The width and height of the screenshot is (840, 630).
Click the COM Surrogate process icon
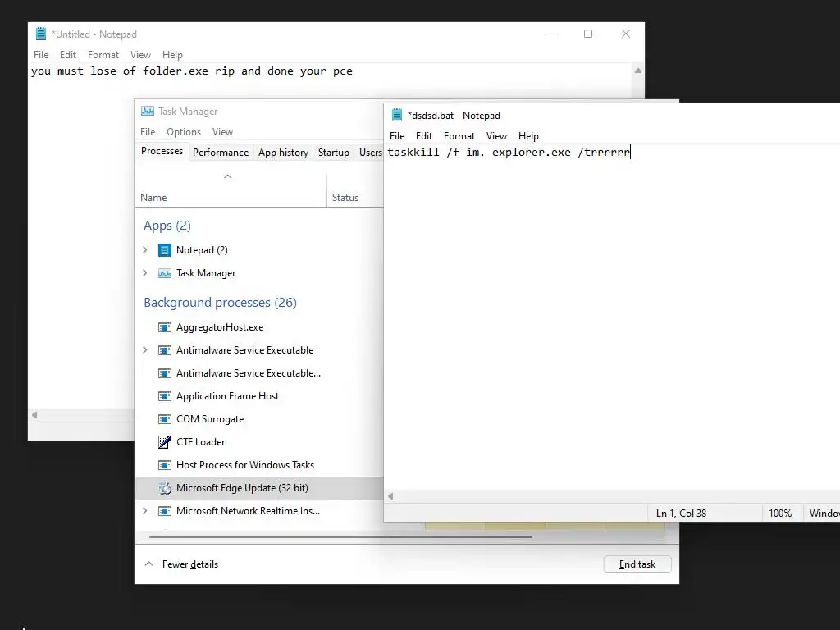pos(164,419)
